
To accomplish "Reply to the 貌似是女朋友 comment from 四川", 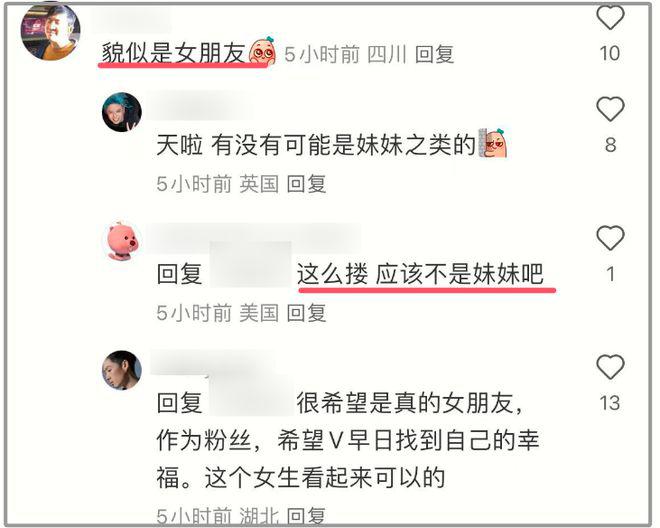I will click(434, 54).
